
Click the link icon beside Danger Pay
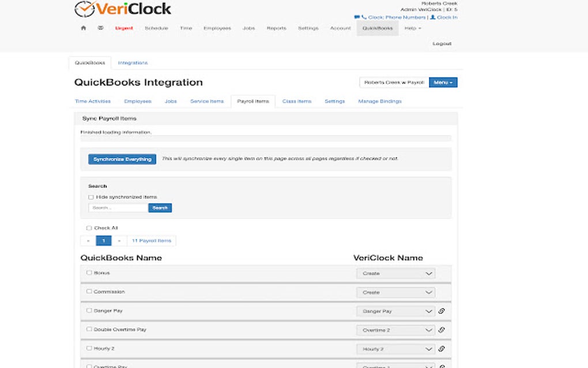click(441, 310)
